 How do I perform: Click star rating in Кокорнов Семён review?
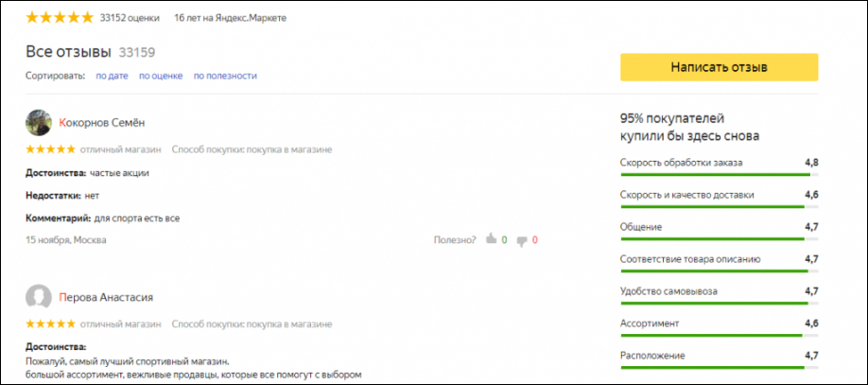pyautogui.click(x=50, y=149)
